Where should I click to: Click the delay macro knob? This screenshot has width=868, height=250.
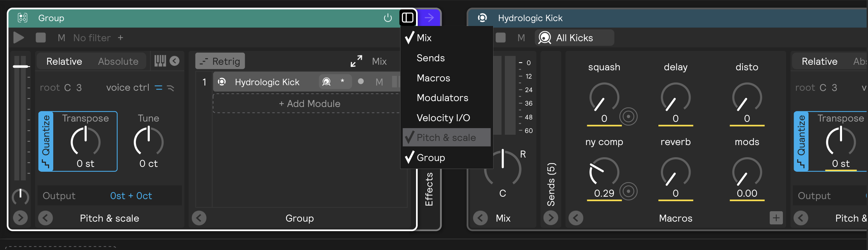[x=676, y=97]
